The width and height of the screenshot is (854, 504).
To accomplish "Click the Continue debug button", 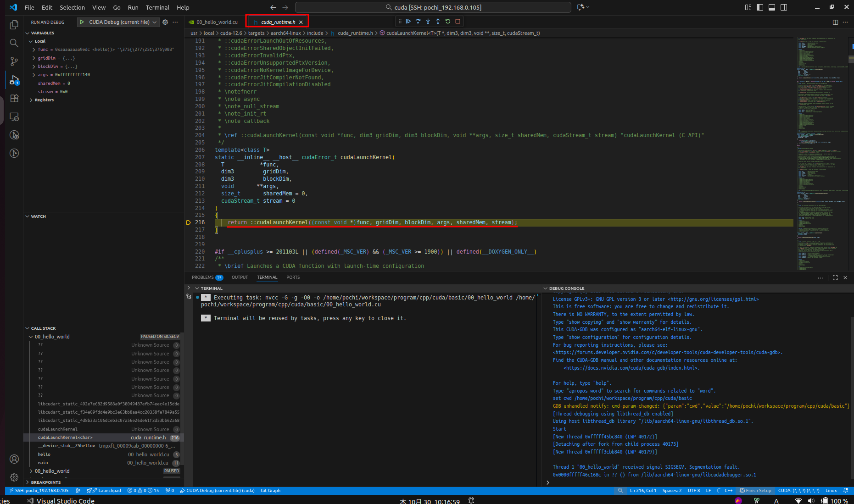I will point(408,22).
